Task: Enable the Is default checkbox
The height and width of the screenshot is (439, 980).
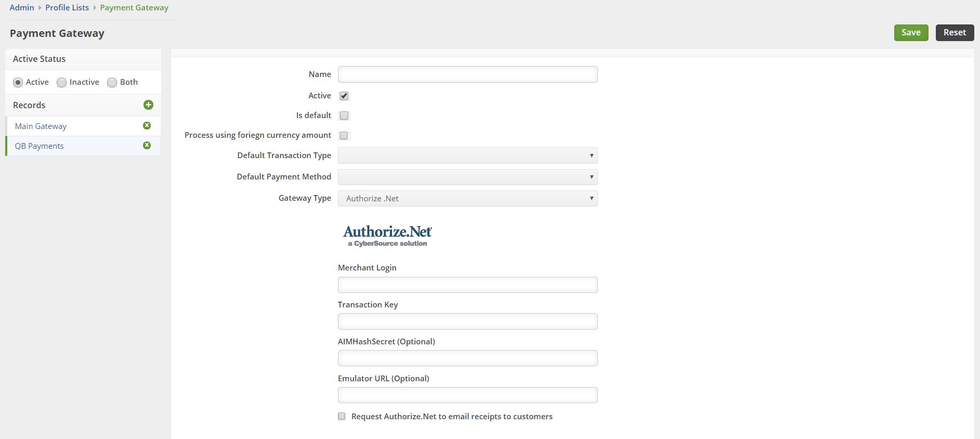Action: click(344, 115)
